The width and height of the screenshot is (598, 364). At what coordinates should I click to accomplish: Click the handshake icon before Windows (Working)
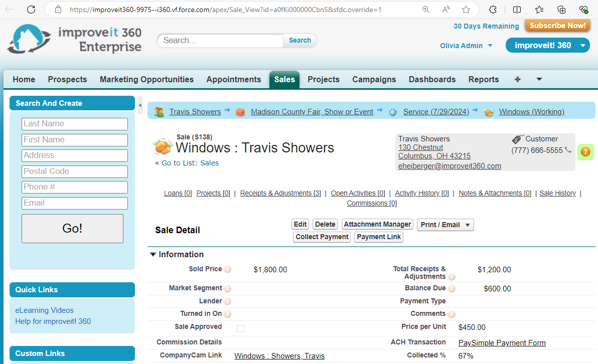(x=489, y=112)
